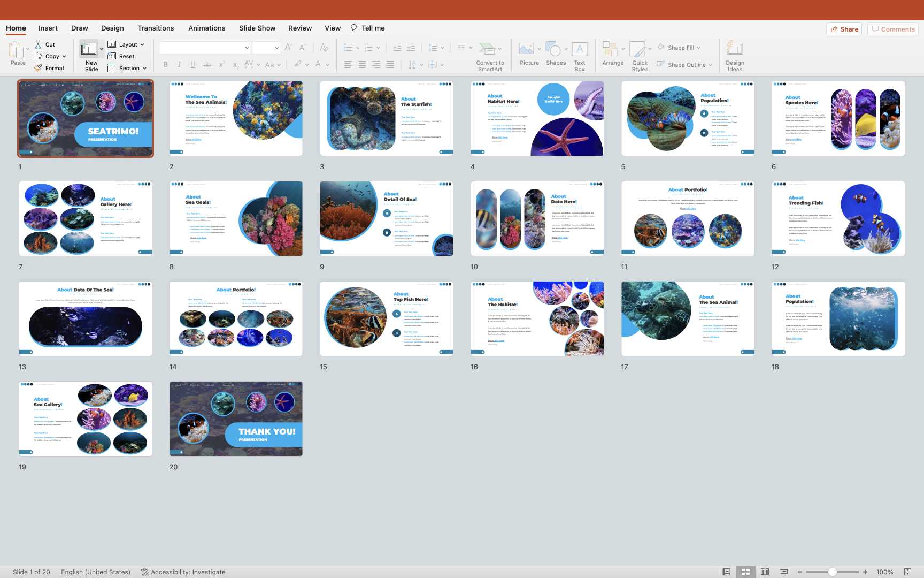Toggle Bold formatting
This screenshot has height=578, width=924.
point(165,65)
